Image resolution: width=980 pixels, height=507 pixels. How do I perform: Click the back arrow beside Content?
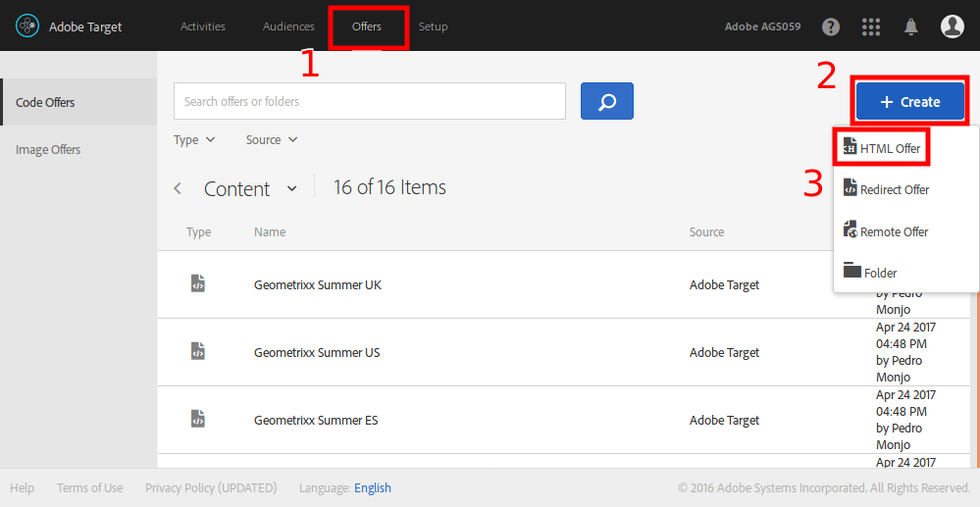pyautogui.click(x=178, y=188)
